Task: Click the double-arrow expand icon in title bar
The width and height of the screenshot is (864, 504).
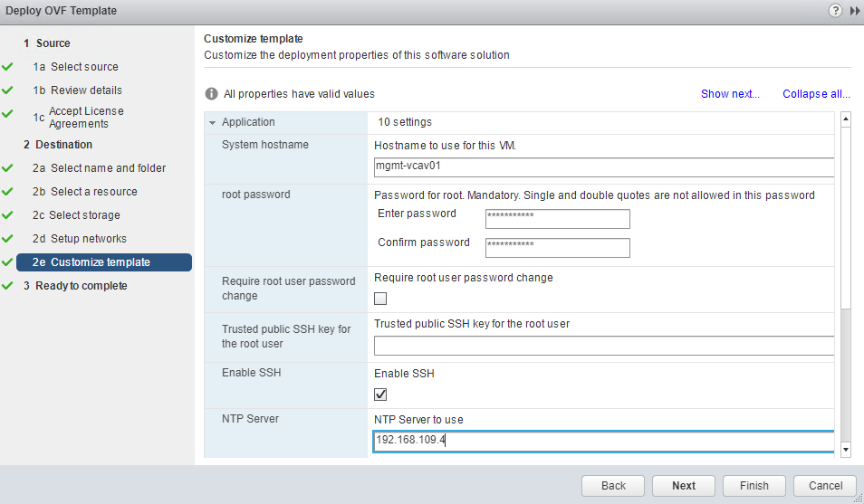Action: [854, 11]
